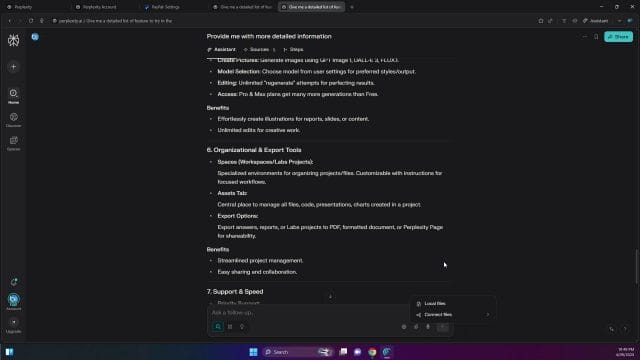The width and height of the screenshot is (640, 360).
Task: Switch to the Sources tab
Action: click(x=259, y=49)
